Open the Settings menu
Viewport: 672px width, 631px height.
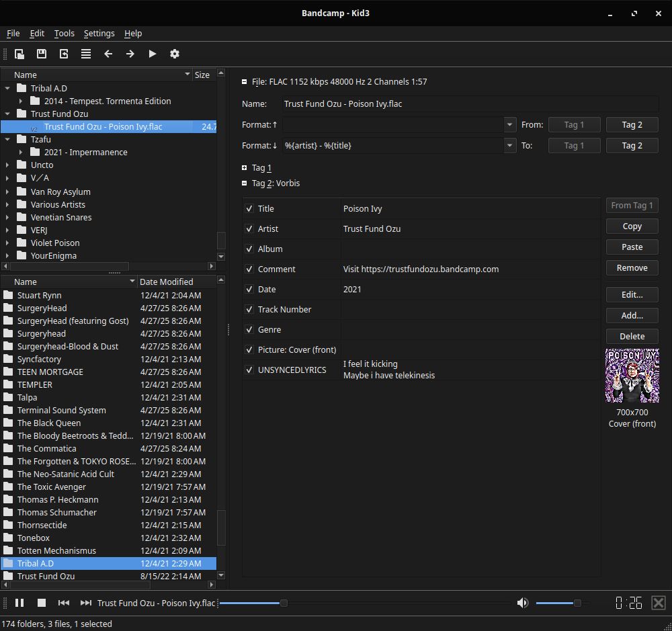(x=99, y=34)
